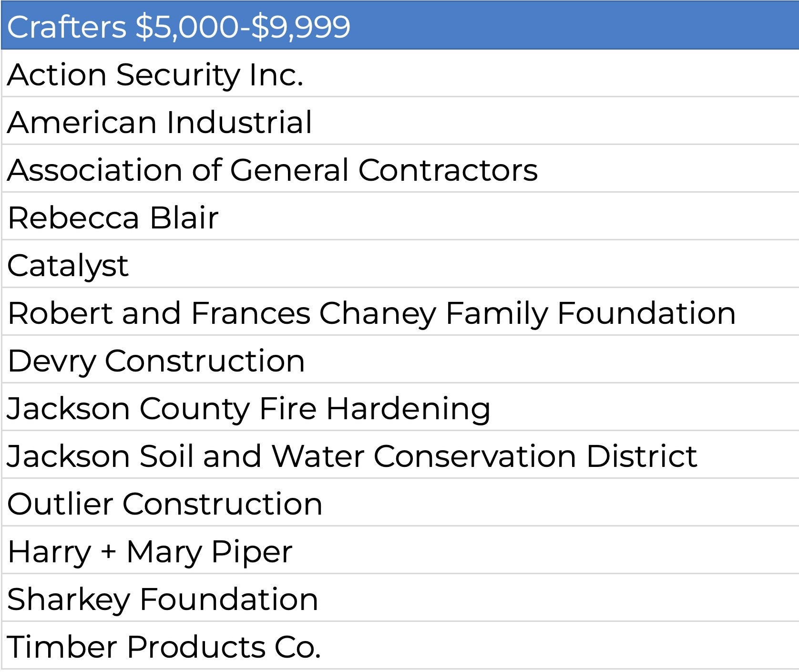Click the $9,999 amount in the header
Screen dimensions: 799x672
[x=301, y=26]
